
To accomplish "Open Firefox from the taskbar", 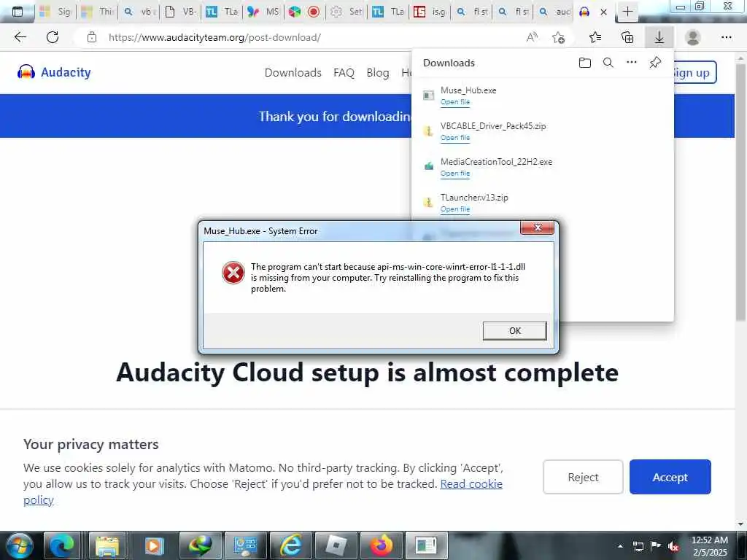I will coord(381,545).
